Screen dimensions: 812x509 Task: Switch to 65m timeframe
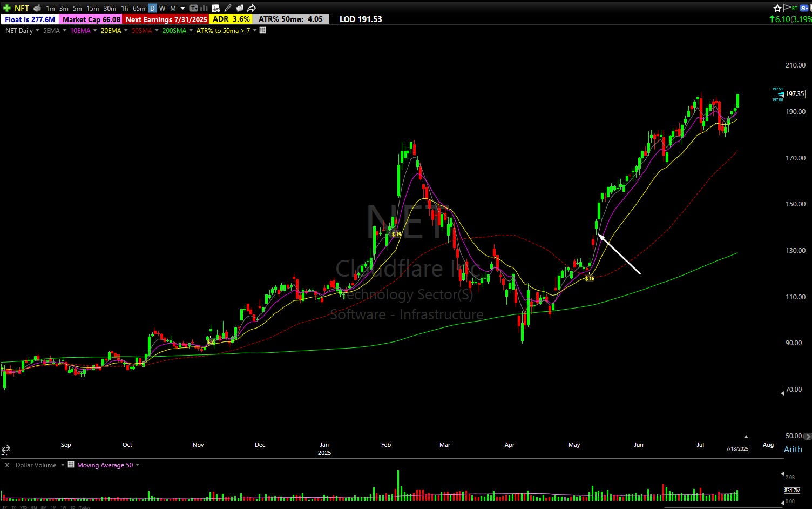[139, 8]
